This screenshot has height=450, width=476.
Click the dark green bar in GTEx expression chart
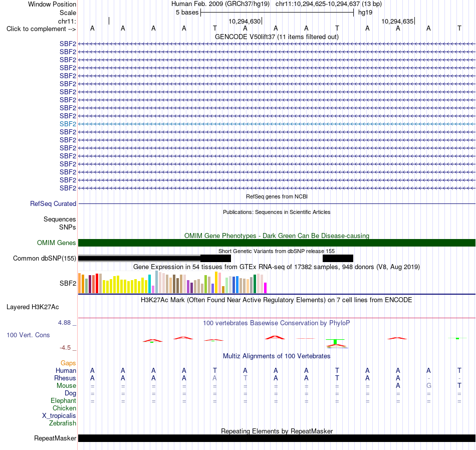pos(255,284)
